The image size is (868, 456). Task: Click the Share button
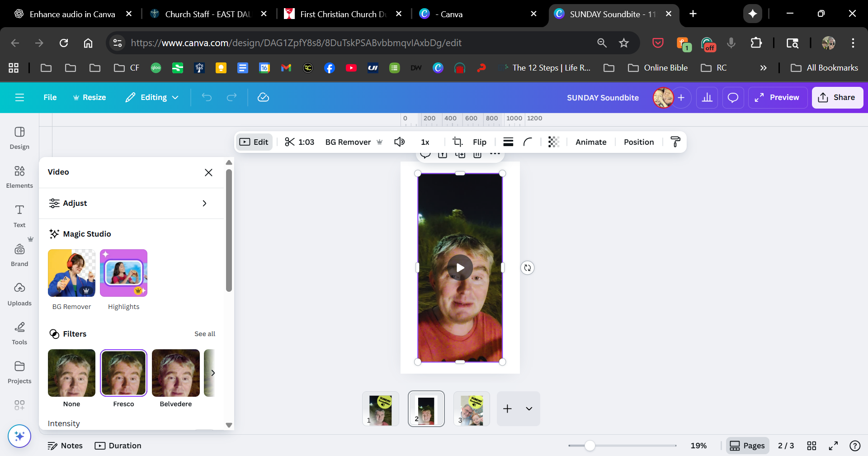(x=837, y=97)
